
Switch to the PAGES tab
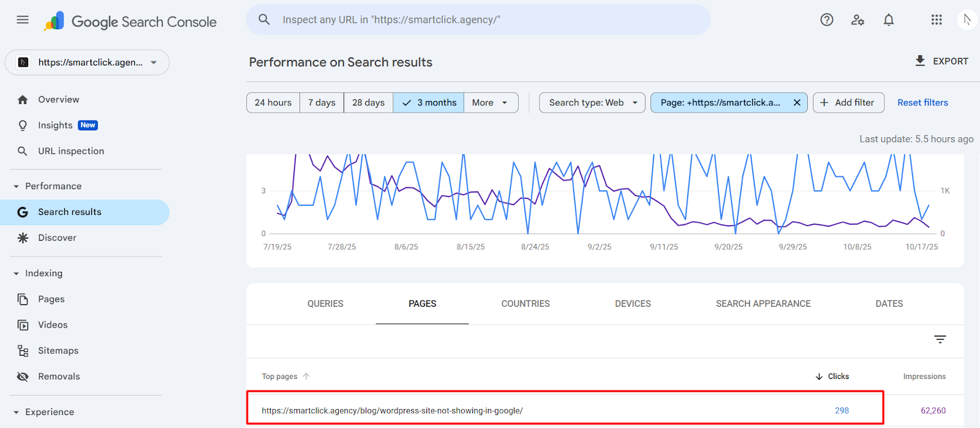click(423, 304)
